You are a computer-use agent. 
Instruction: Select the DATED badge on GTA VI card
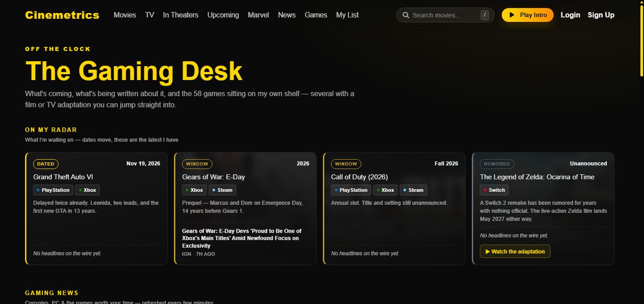[x=46, y=164]
